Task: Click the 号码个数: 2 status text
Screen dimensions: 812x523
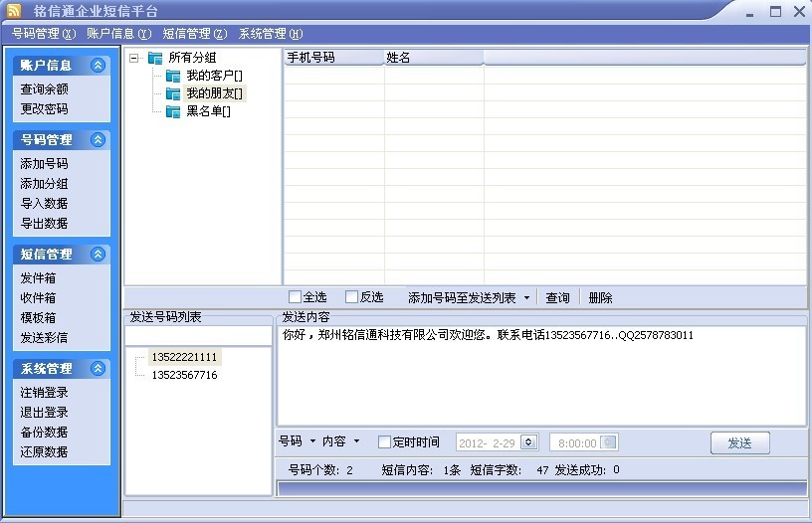Action: 320,470
